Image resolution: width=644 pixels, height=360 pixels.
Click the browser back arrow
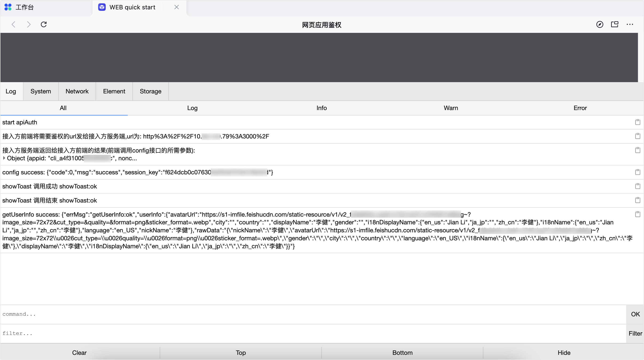pos(14,24)
